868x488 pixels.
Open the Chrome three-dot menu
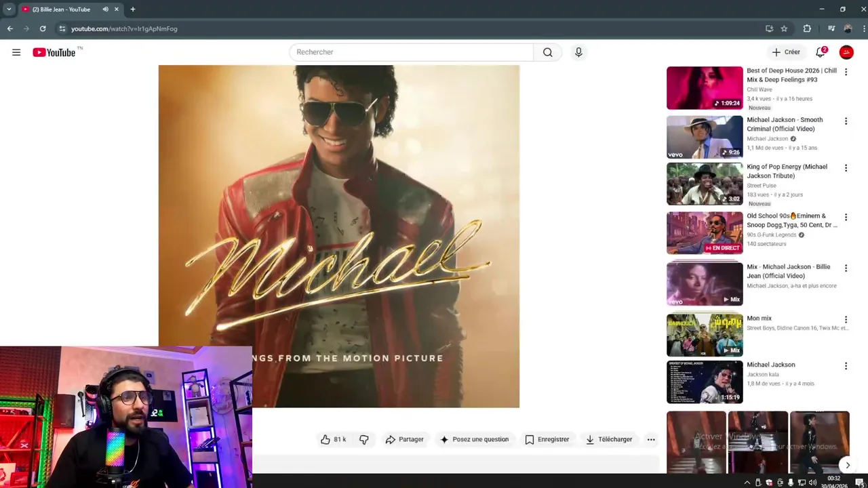[864, 28]
